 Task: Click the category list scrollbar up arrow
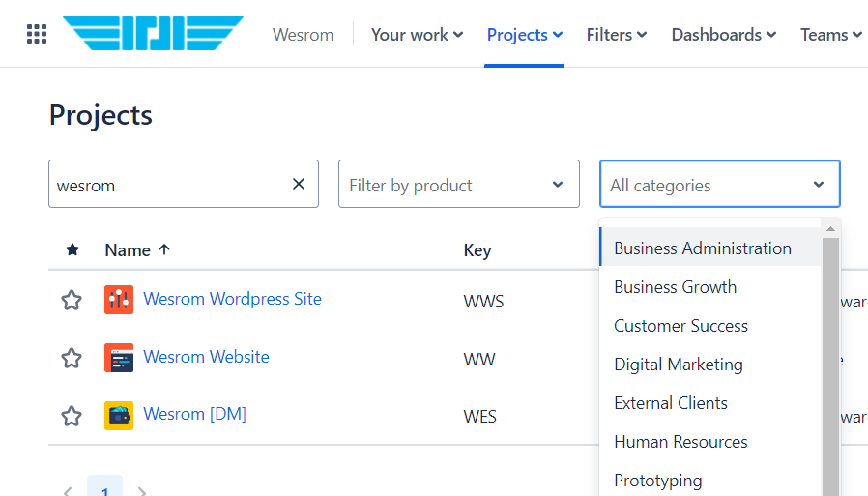click(x=830, y=228)
